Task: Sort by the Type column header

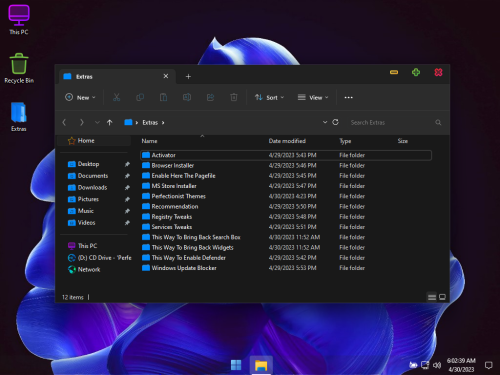Action: (x=345, y=141)
